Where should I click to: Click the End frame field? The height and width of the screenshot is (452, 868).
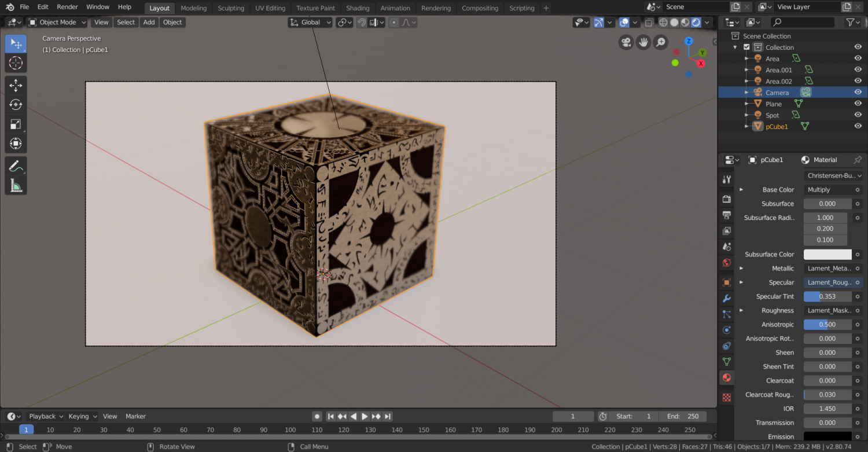[683, 416]
